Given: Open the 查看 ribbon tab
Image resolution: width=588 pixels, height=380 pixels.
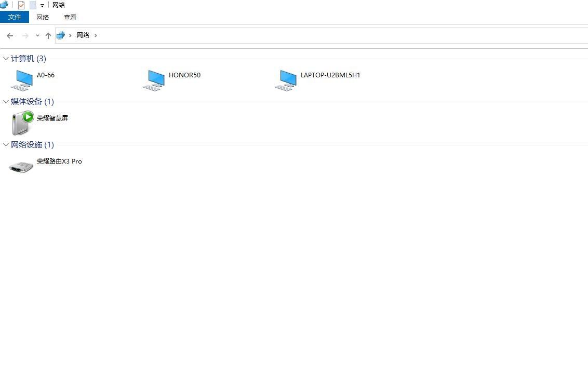Looking at the screenshot, I should [x=70, y=17].
